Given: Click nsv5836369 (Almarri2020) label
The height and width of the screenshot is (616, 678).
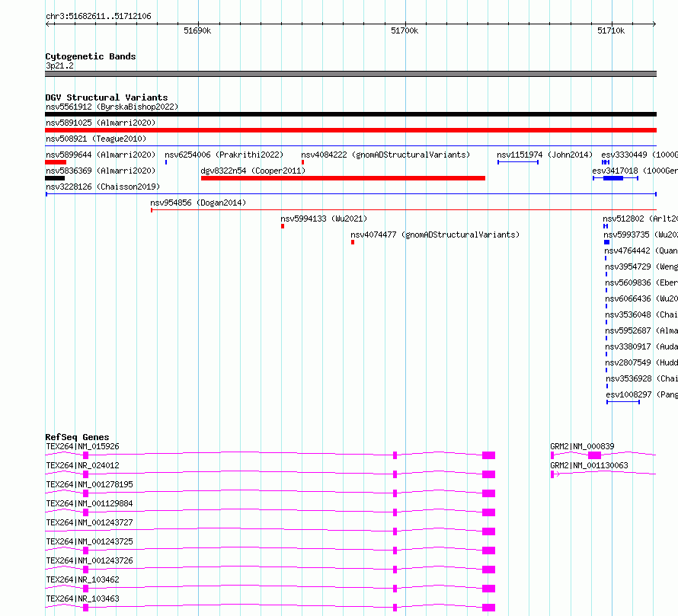Looking at the screenshot, I should tap(101, 171).
